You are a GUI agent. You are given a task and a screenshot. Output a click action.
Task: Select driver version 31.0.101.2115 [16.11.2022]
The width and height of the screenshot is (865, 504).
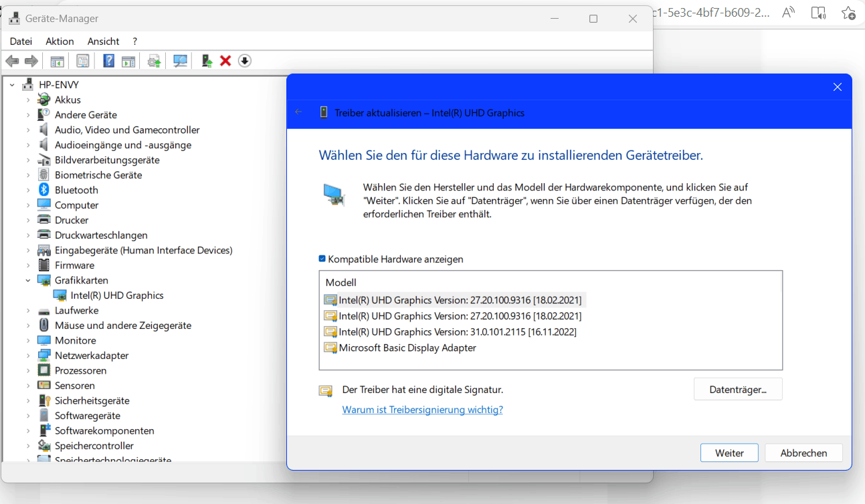(x=450, y=332)
